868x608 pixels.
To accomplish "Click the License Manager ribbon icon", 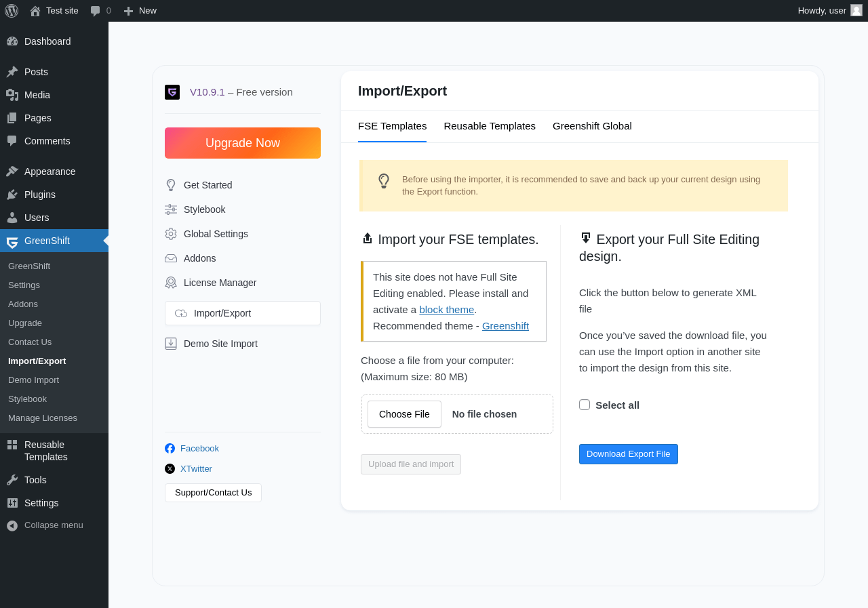I will (171, 283).
